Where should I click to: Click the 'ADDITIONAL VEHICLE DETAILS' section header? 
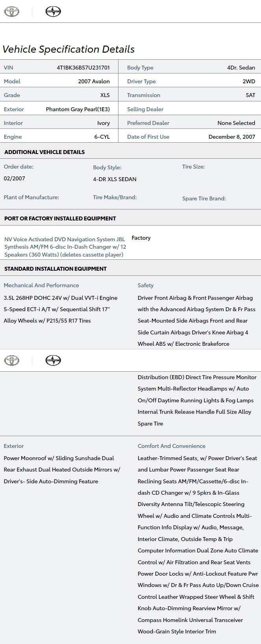coord(44,152)
